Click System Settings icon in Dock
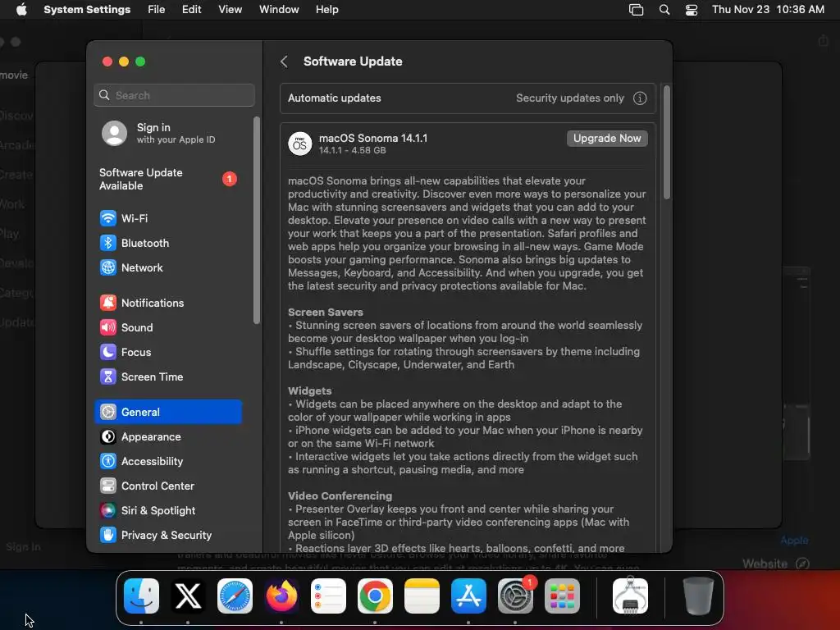 (x=515, y=596)
